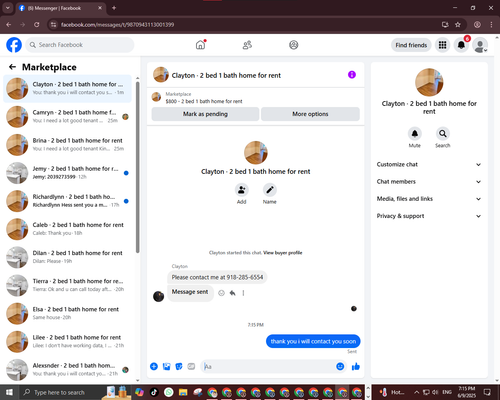Click the Find friends button

pyautogui.click(x=411, y=45)
